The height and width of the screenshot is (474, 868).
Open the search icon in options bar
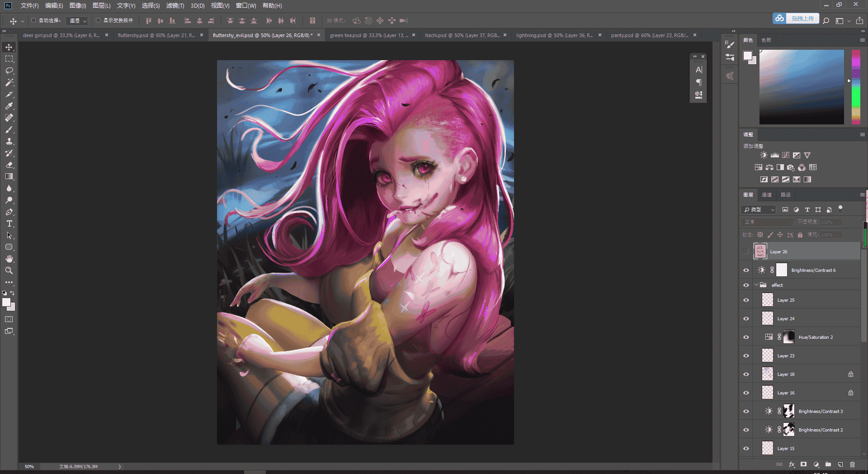point(826,21)
